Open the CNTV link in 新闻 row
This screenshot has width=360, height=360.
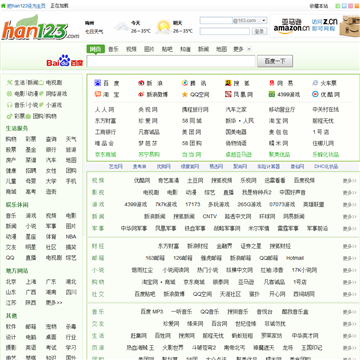pos(210,217)
